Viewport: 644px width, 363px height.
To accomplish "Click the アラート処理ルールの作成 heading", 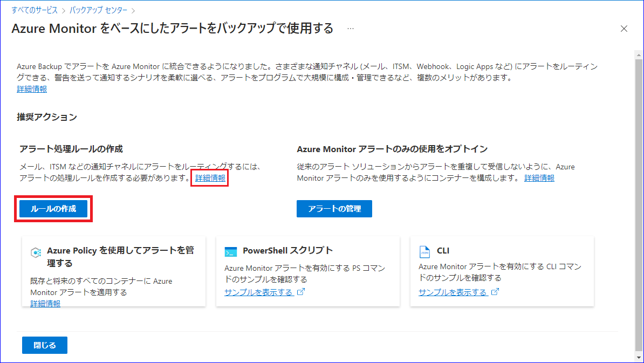I will tap(71, 149).
